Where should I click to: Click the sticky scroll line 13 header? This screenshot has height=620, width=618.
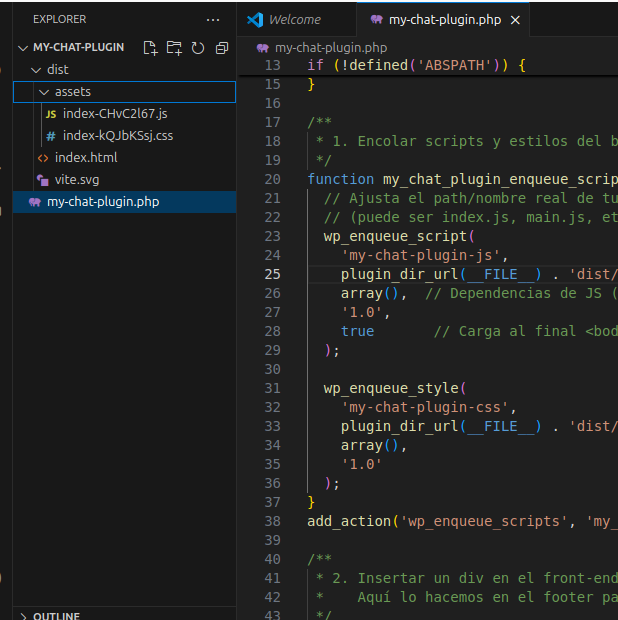(x=427, y=65)
